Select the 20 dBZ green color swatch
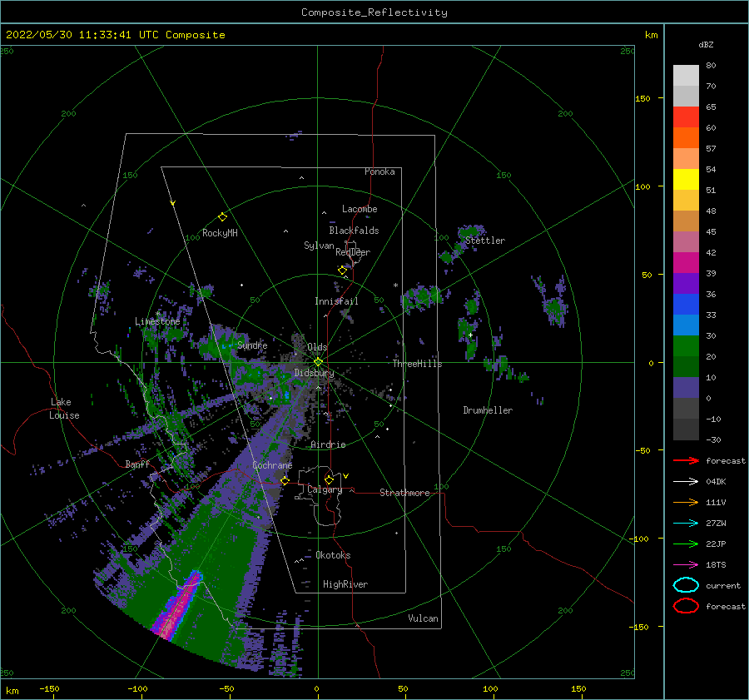The image size is (749, 700). [x=686, y=346]
